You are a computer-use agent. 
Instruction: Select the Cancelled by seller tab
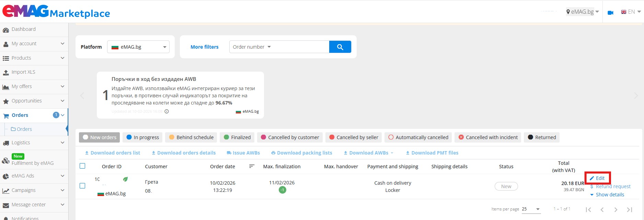pyautogui.click(x=354, y=137)
